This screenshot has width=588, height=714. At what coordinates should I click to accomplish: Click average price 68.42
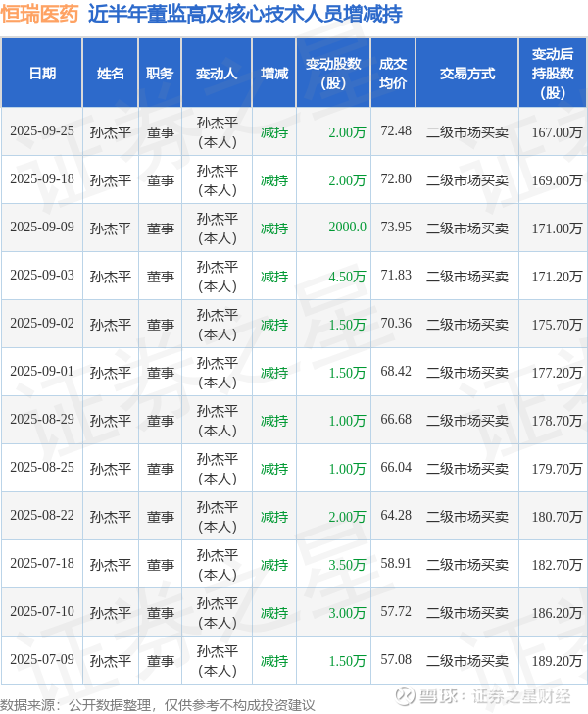coord(396,371)
